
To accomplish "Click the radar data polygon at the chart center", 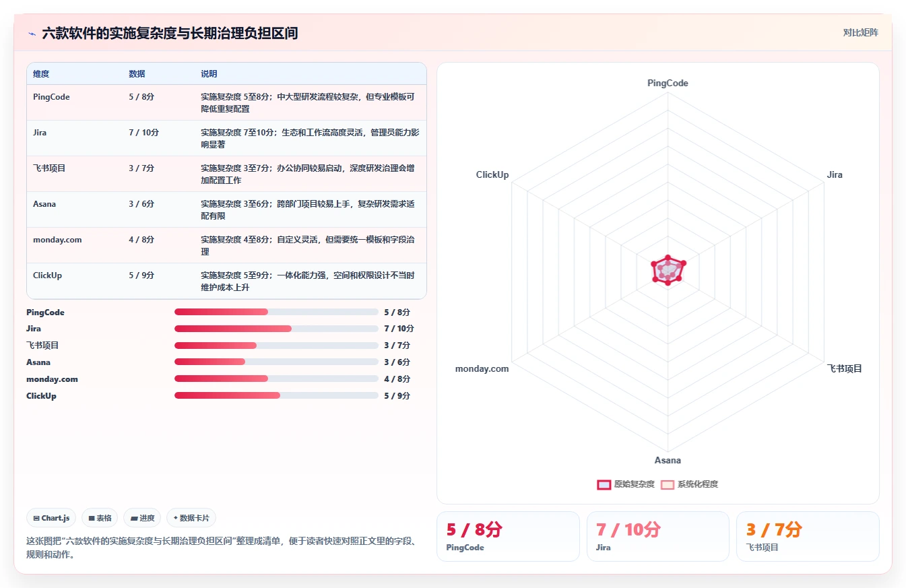I will coord(668,269).
